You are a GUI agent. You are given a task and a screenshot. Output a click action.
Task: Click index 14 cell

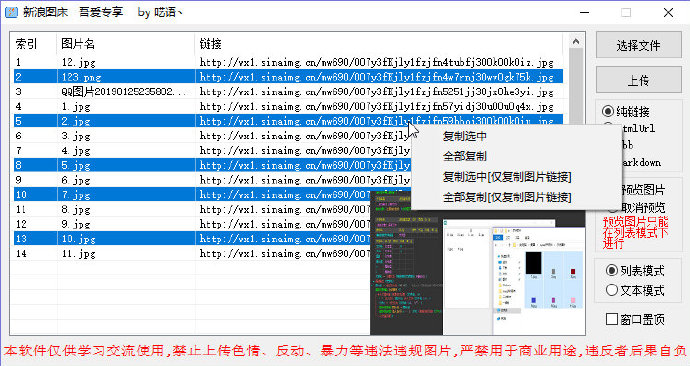[x=21, y=253]
